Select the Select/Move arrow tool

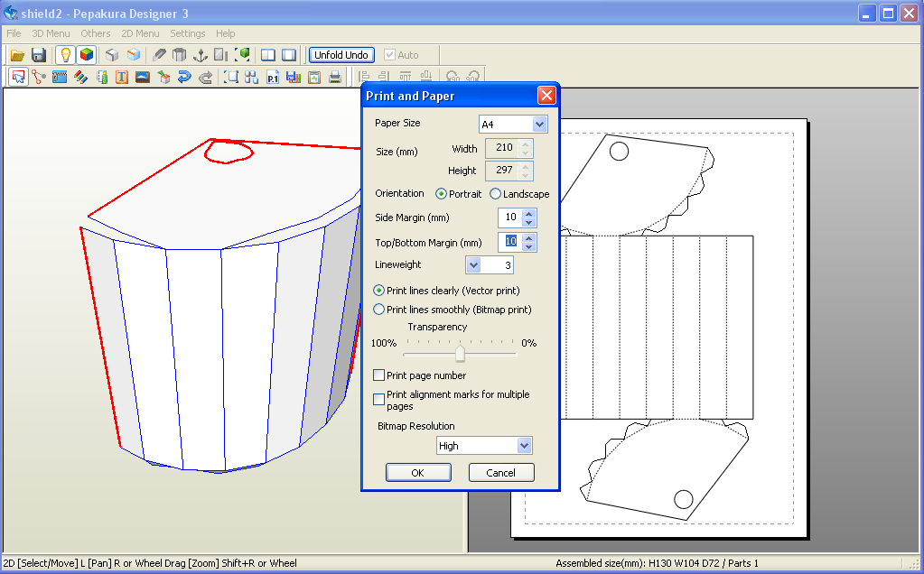pos(18,77)
